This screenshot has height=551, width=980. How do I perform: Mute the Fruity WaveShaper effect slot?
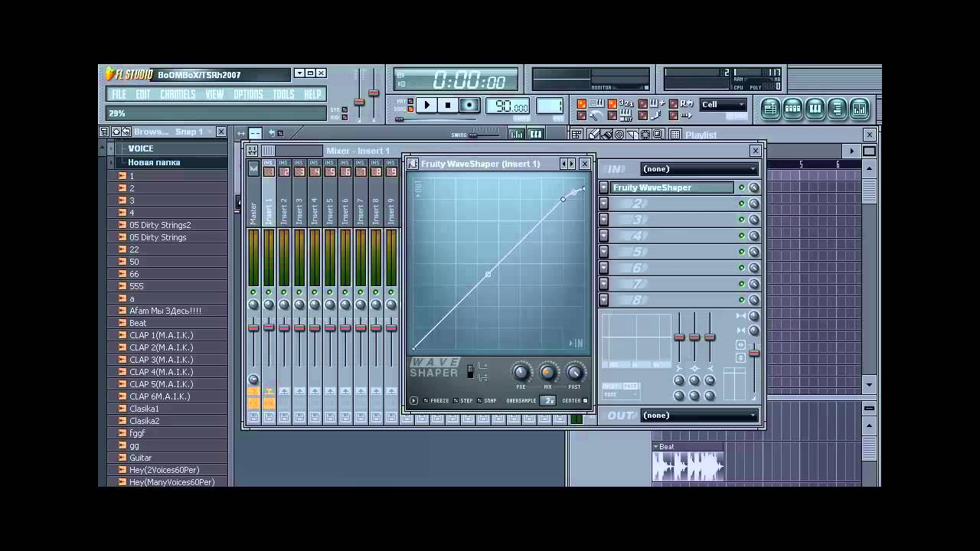coord(741,187)
